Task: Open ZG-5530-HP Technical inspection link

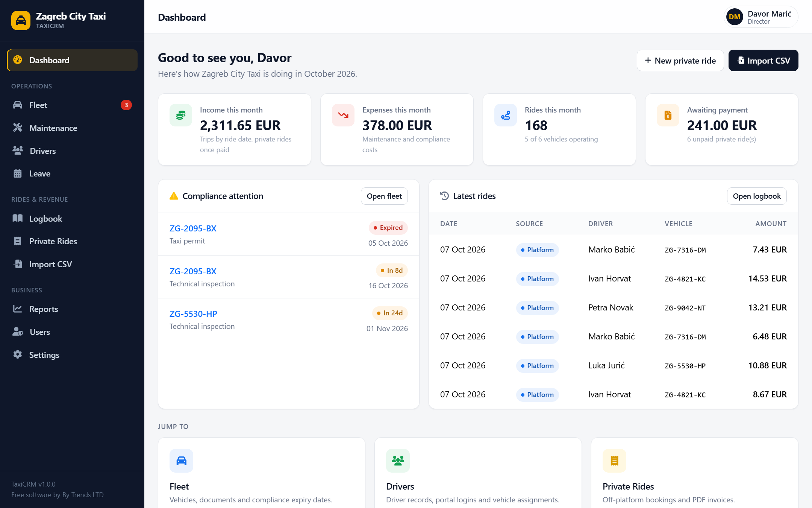Action: (193, 314)
